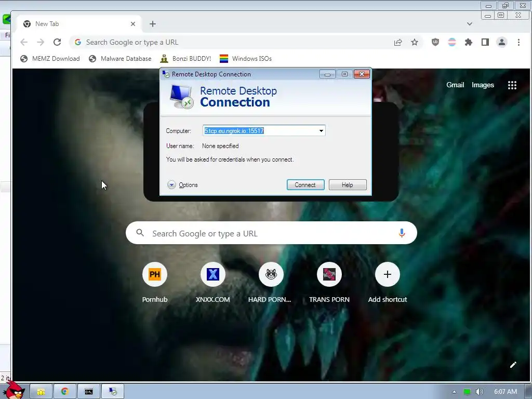This screenshot has width=532, height=399.
Task: Click the voice search microphone icon
Action: coord(402,233)
